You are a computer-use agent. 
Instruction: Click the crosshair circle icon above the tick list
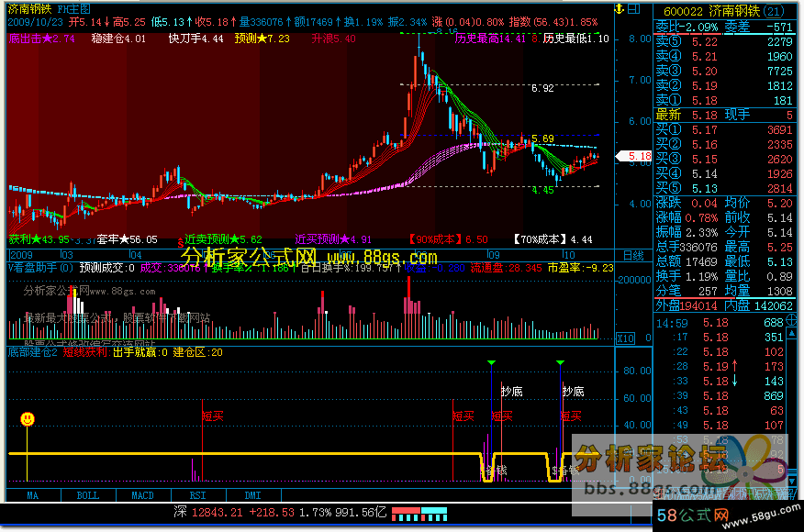791,321
